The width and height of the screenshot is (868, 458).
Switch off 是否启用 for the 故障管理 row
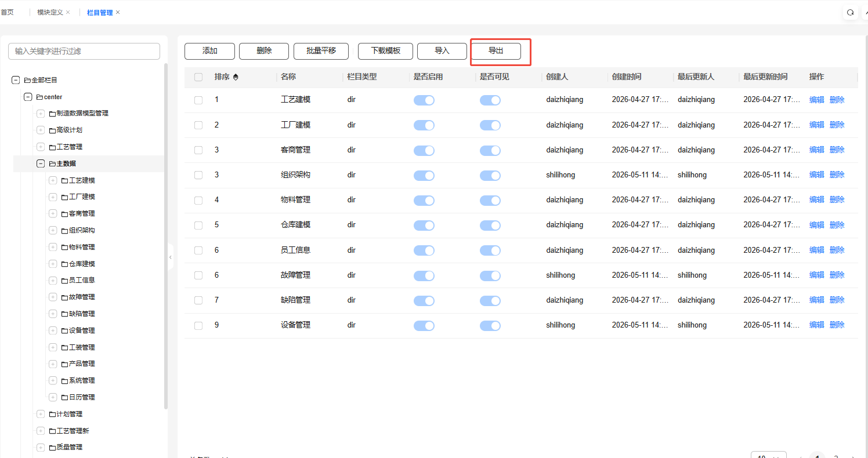(424, 275)
